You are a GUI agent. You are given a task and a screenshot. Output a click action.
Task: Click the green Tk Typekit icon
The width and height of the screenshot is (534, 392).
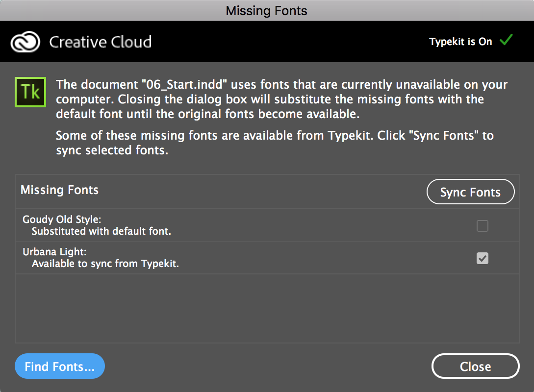click(30, 92)
